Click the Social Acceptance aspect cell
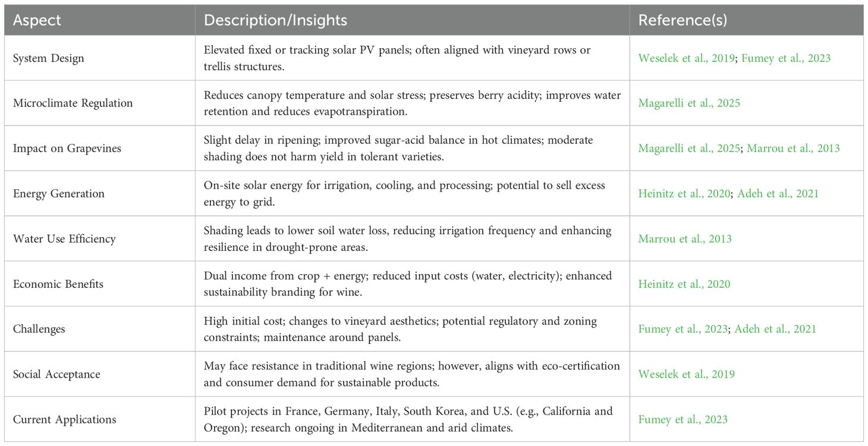Screen dimensions: 868x446 point(56,374)
